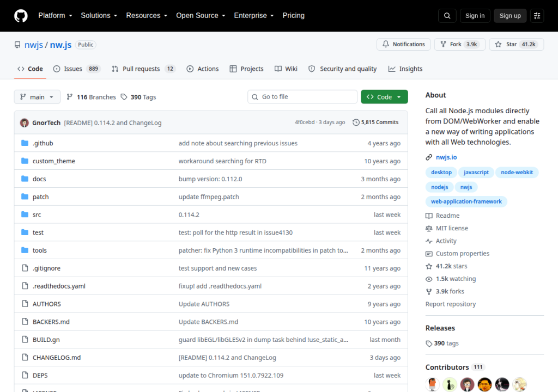This screenshot has width=558, height=392.
Task: Click the tools folder icon
Action: [25, 250]
